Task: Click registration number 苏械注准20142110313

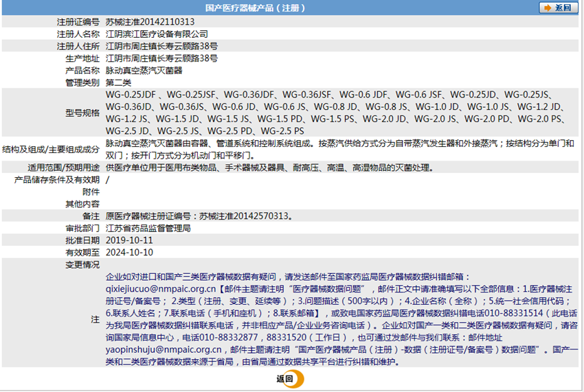Action: [150, 22]
